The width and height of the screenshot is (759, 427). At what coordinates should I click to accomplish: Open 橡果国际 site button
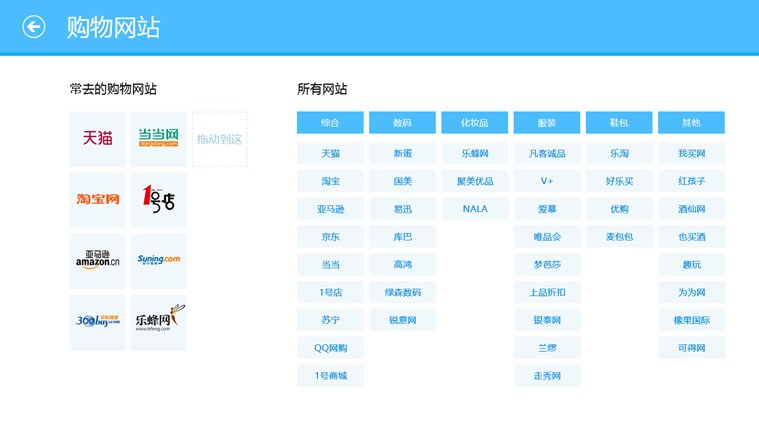coord(691,320)
